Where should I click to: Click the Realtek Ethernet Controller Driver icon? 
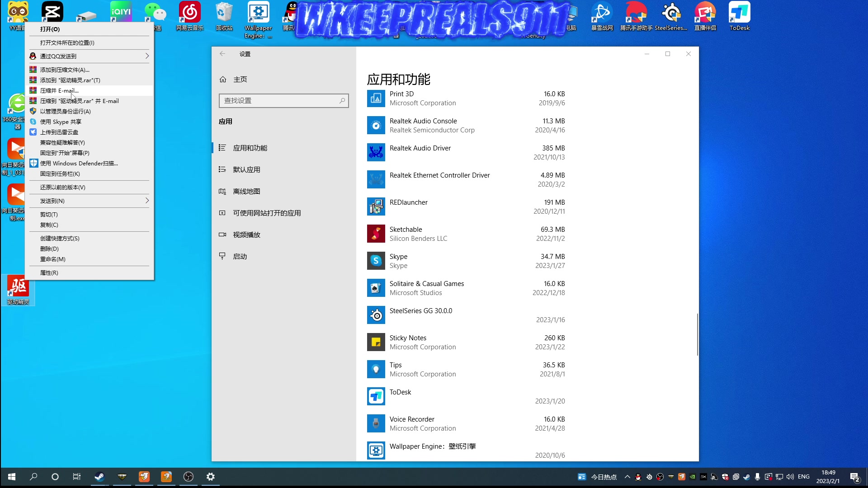click(x=376, y=179)
